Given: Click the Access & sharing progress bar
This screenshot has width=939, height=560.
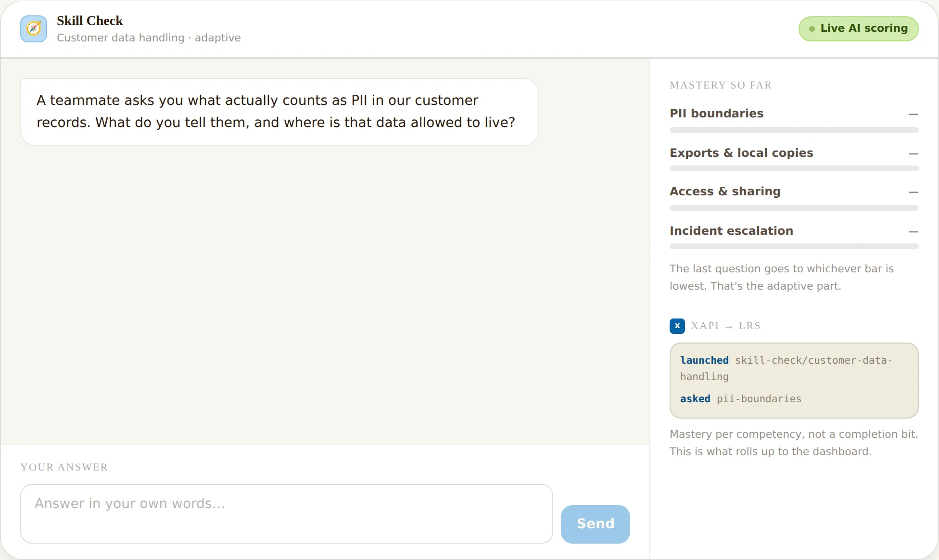Looking at the screenshot, I should 794,208.
